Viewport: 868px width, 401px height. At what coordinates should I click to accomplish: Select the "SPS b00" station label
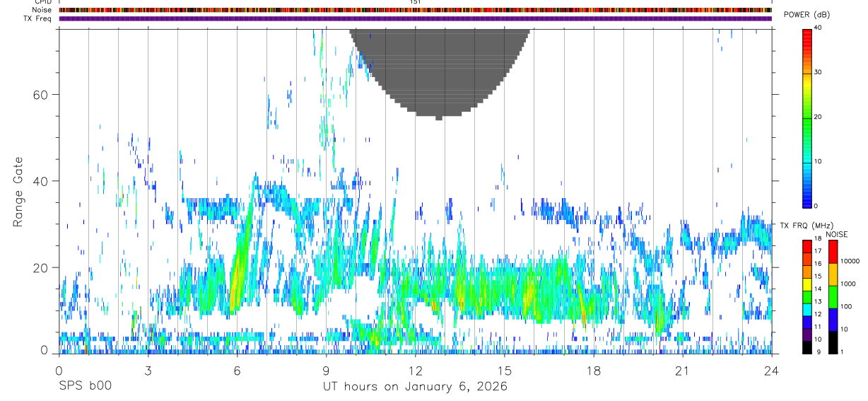(84, 387)
